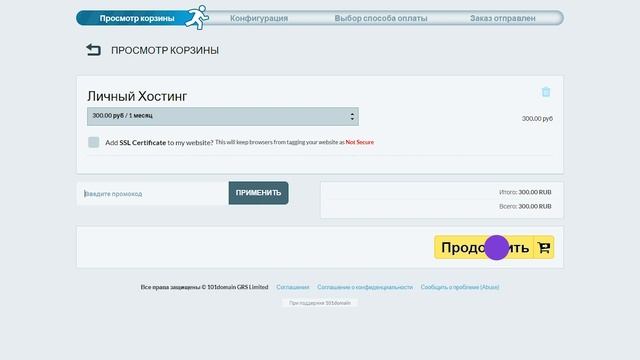Go to the Конфигурация step

(259, 18)
